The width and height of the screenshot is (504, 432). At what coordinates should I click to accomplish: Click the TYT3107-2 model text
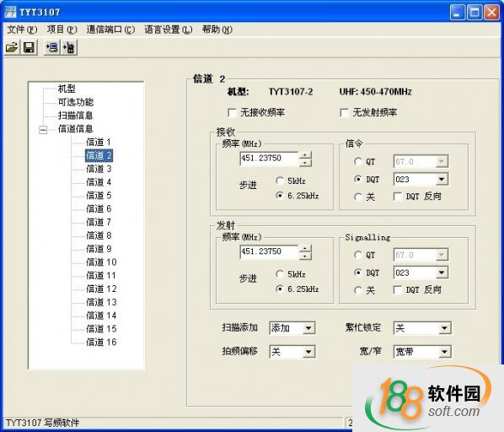(291, 92)
